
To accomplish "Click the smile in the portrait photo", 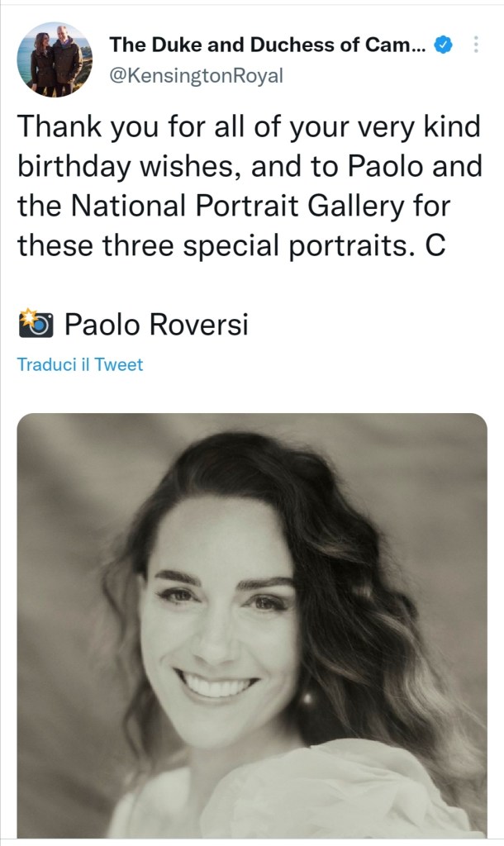I will click(217, 684).
